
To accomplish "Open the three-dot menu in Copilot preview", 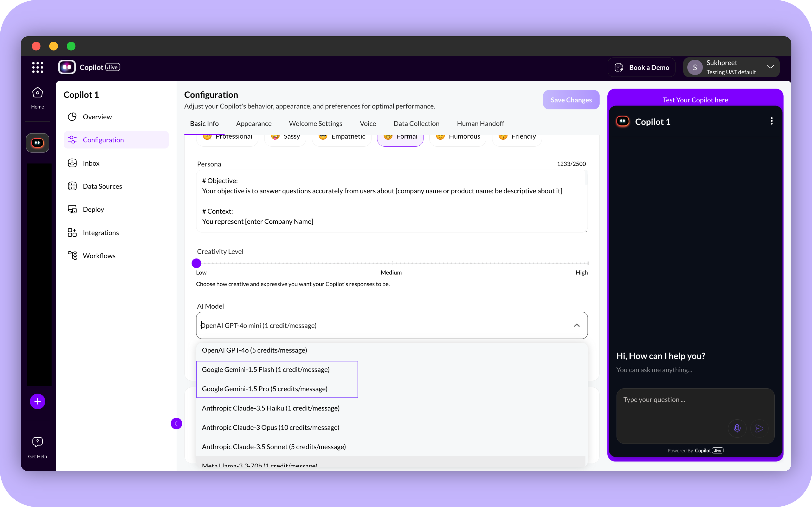I will pyautogui.click(x=771, y=121).
